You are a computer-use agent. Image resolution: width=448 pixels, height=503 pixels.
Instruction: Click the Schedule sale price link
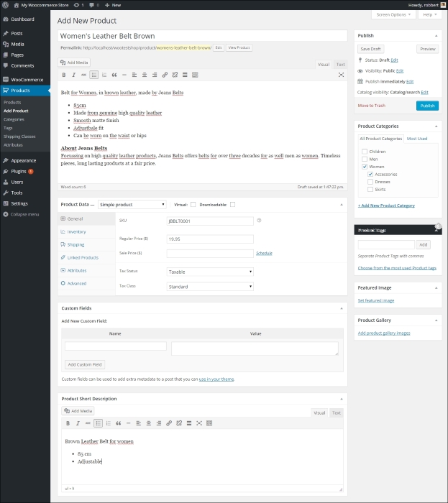coord(264,253)
